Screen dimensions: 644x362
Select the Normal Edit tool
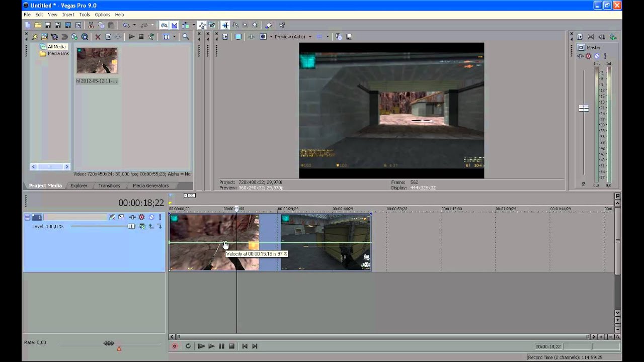pos(225,25)
